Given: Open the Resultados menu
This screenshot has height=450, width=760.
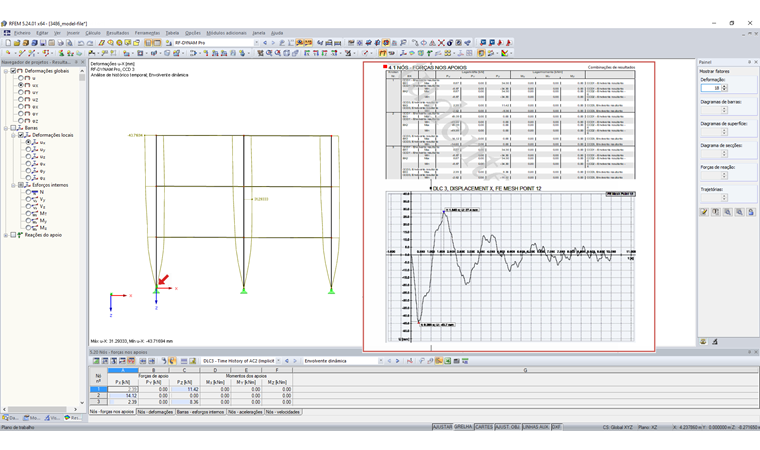Looking at the screenshot, I should (x=118, y=33).
